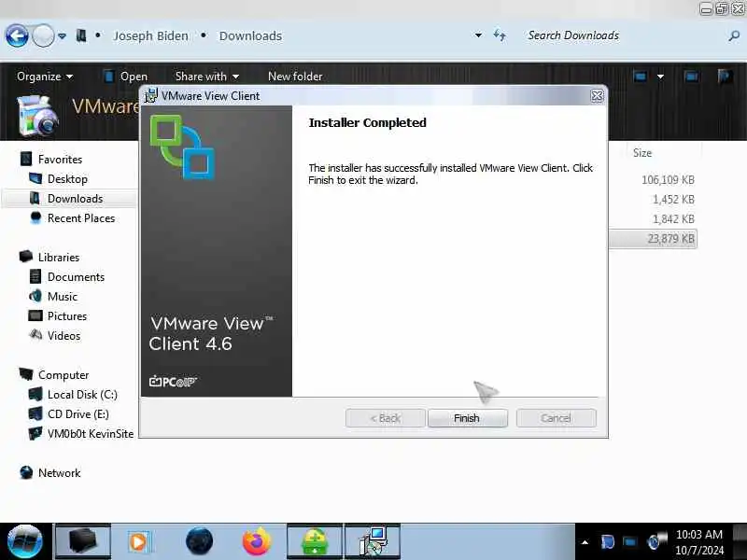This screenshot has width=747, height=560.
Task: Focus the Search Downloads field
Action: (x=624, y=35)
